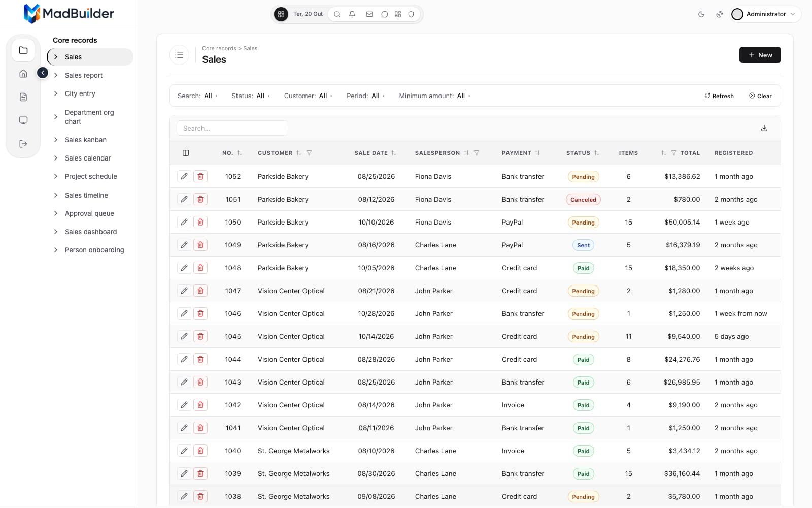The width and height of the screenshot is (812, 508).
Task: Delete sale 1051 with trash icon
Action: click(200, 199)
